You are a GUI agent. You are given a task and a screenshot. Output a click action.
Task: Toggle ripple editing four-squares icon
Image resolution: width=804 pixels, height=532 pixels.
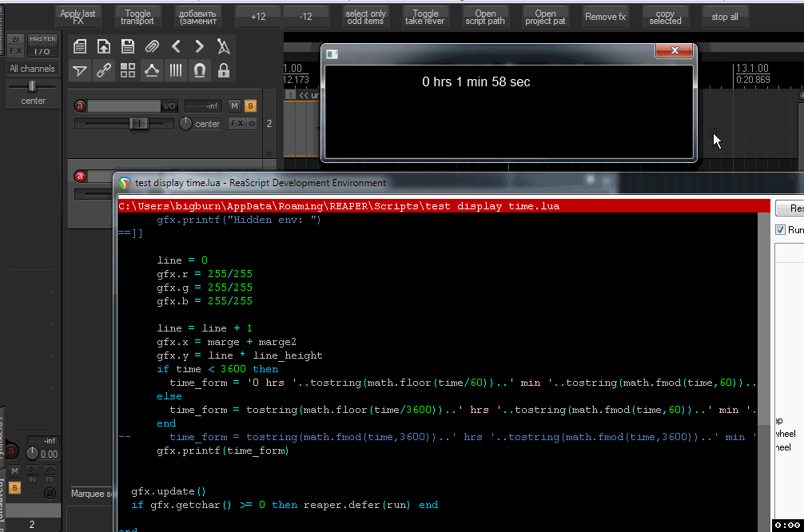[x=128, y=70]
